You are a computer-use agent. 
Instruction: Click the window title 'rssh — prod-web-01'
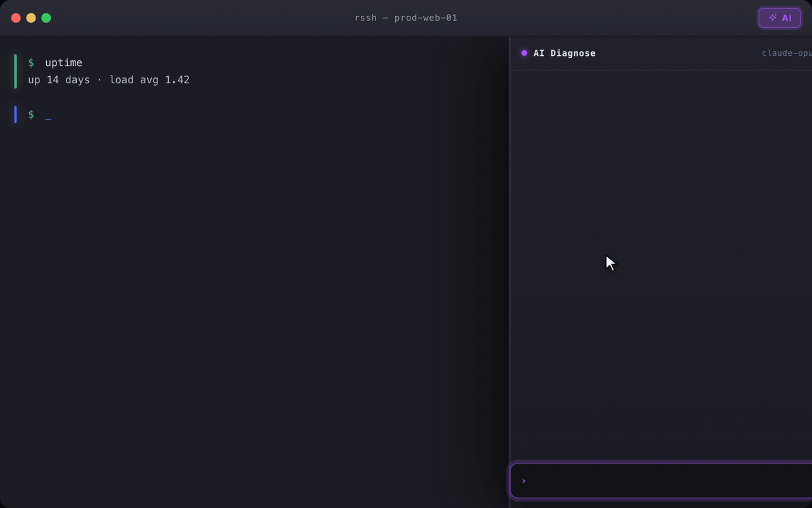tap(406, 18)
